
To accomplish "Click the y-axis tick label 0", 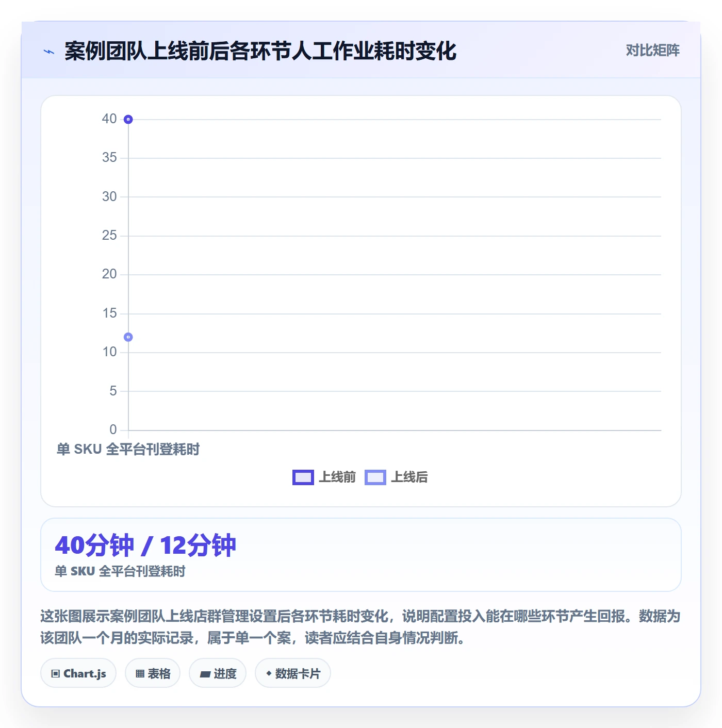I will [x=113, y=430].
